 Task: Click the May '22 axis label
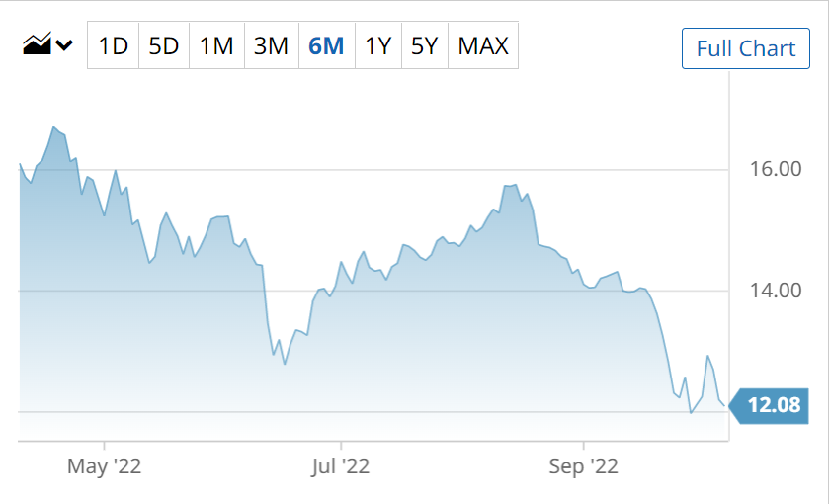[x=105, y=465]
